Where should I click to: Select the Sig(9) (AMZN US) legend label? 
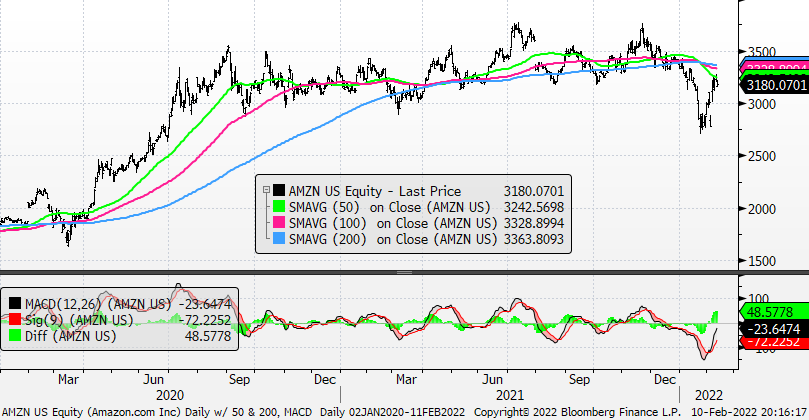(79, 320)
